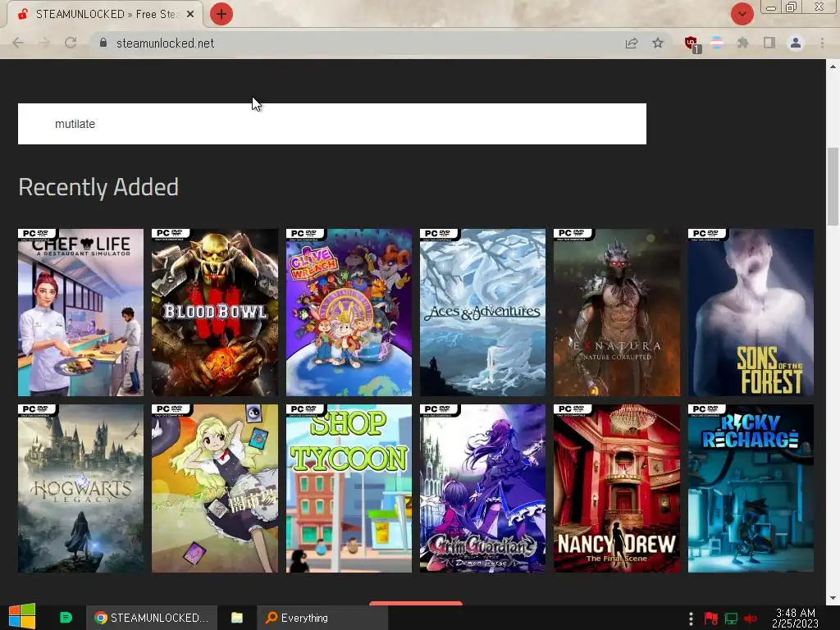Open Ricky Recharge game cover
Image resolution: width=840 pixels, height=630 pixels.
pos(751,489)
